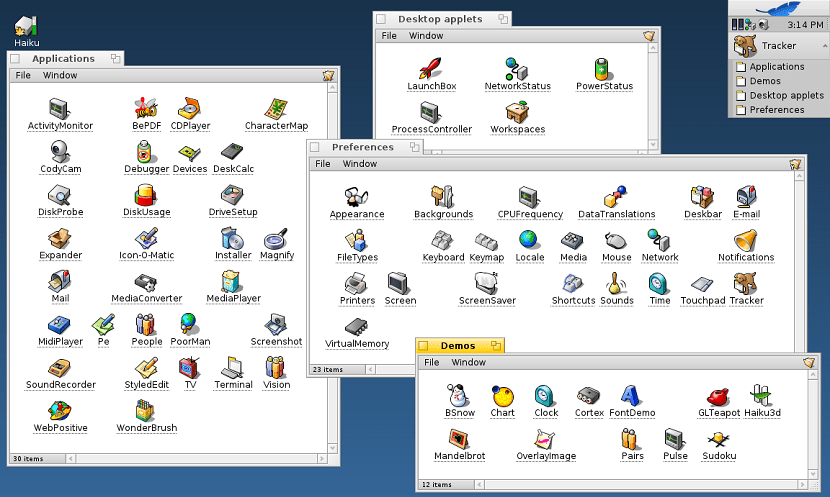Open Window menu in Preferences window
The image size is (830, 497).
(x=359, y=164)
